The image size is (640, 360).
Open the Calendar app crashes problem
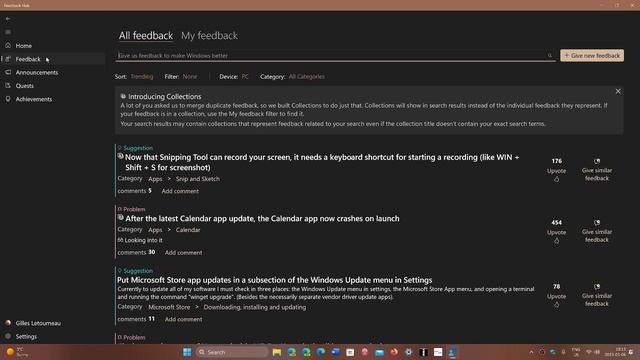(x=262, y=218)
